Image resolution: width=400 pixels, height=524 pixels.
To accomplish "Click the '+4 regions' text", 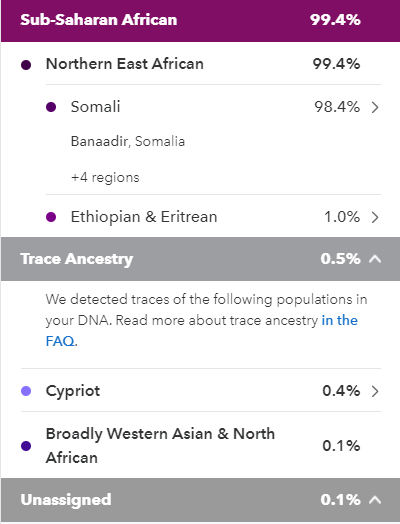I will pos(105,177).
